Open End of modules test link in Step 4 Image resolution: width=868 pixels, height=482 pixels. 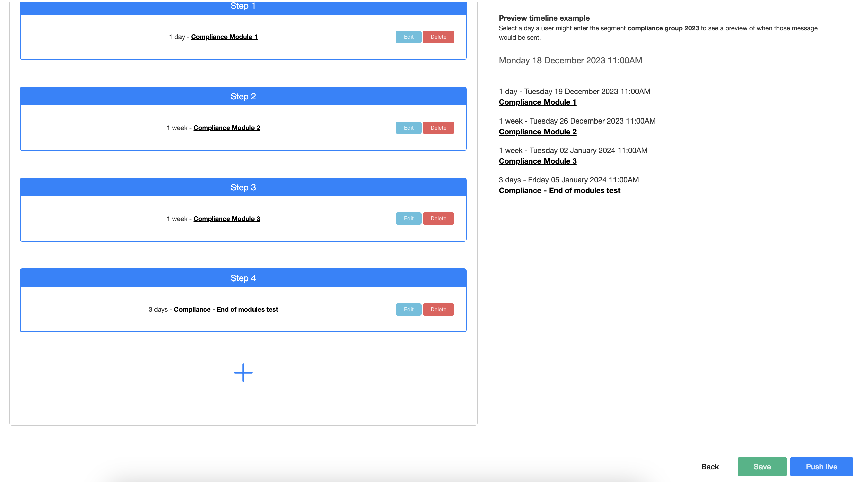tap(226, 309)
